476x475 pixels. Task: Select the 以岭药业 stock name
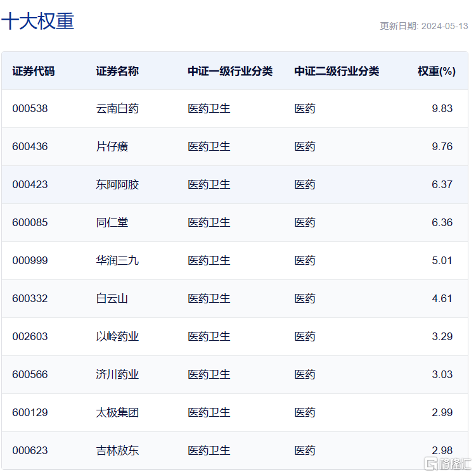pos(117,336)
